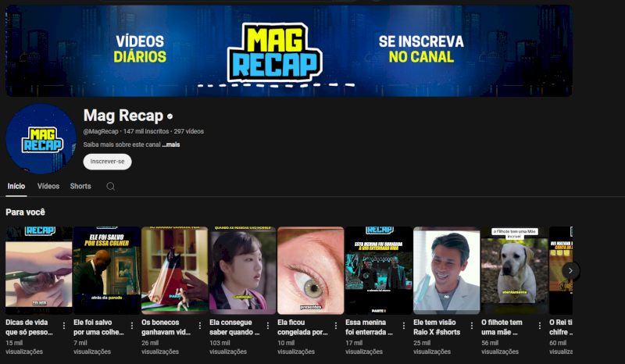
Task: Open options menu for 'Ele tem visão Raio X' video
Action: (472, 326)
